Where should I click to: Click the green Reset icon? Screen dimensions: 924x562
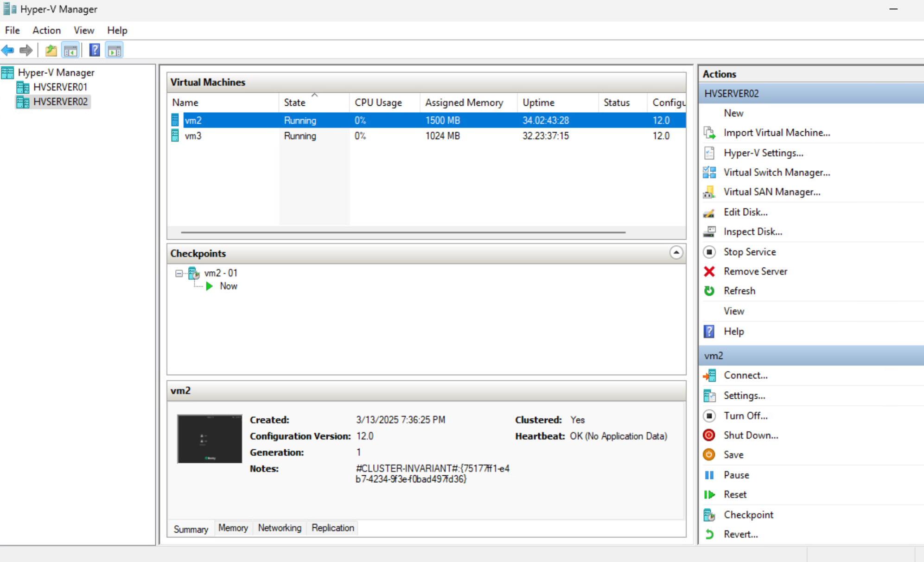tap(709, 495)
